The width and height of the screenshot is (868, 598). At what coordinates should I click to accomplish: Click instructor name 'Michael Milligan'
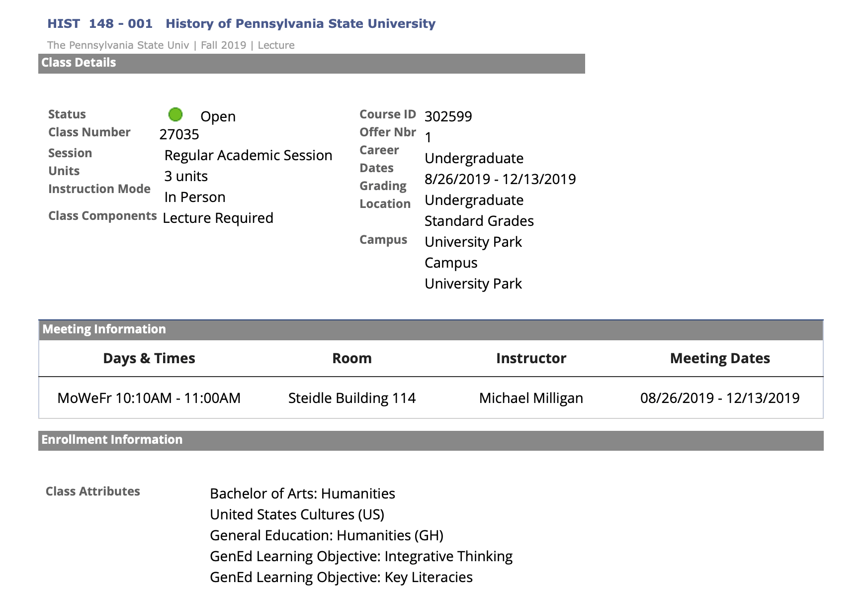point(531,398)
